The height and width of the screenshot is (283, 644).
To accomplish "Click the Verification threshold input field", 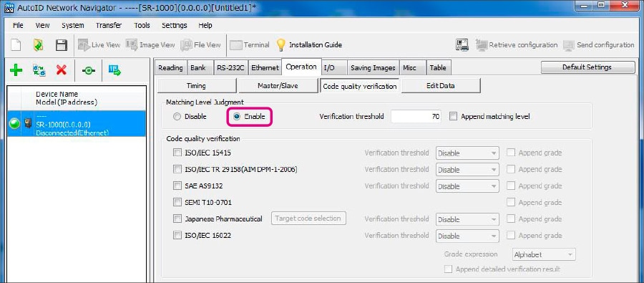I will tap(416, 116).
